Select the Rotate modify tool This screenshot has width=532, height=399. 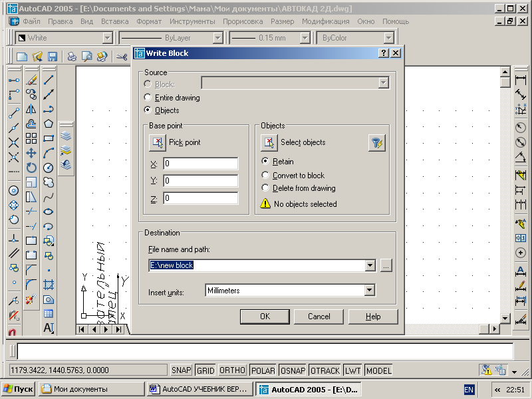click(x=31, y=168)
